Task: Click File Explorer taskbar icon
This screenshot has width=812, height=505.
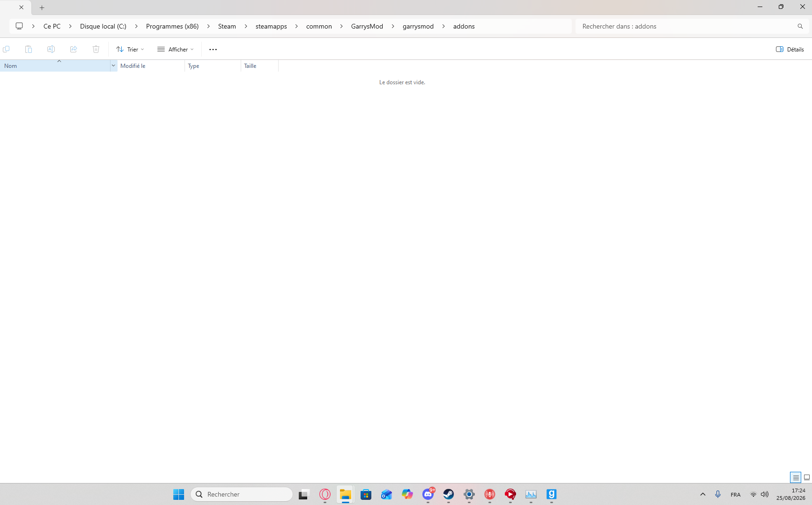Action: coord(346,494)
